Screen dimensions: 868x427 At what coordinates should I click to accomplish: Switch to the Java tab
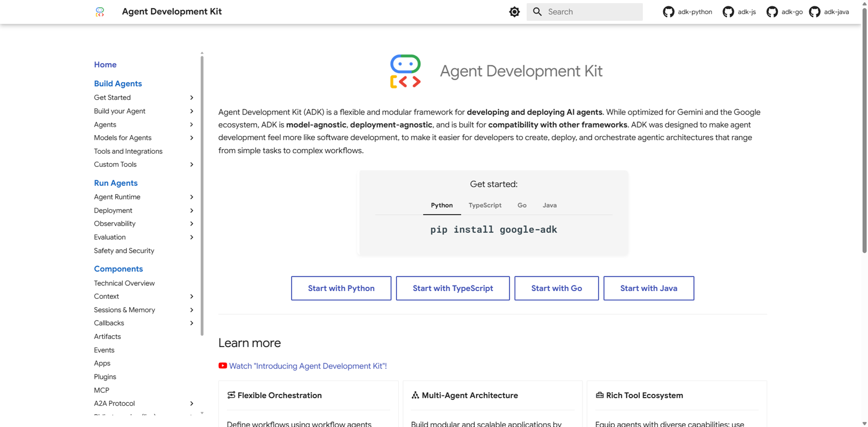[550, 205]
